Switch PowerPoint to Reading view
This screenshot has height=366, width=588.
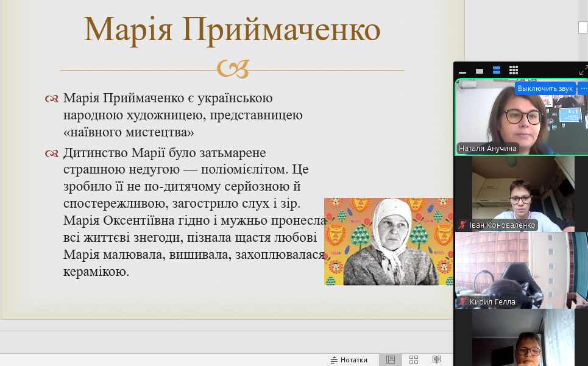(436, 360)
